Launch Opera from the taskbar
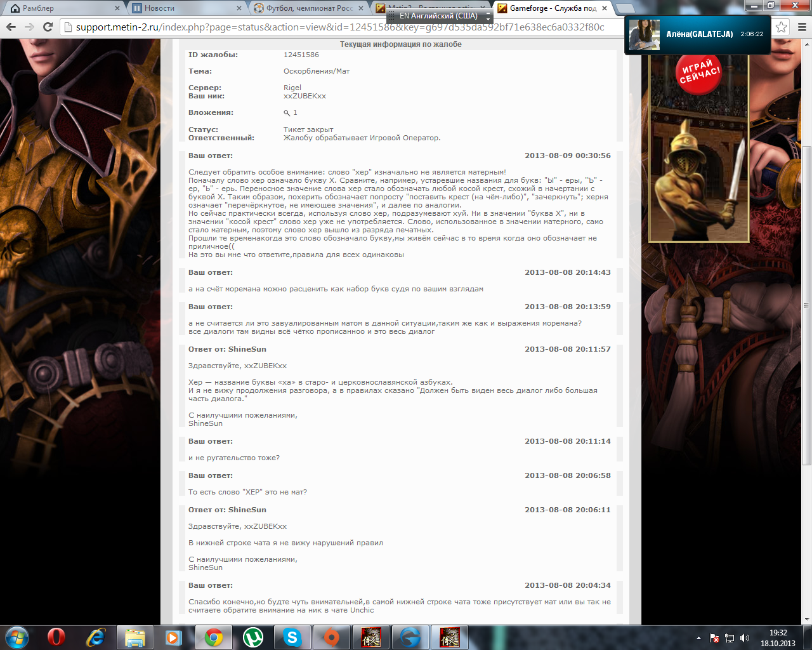The height and width of the screenshot is (650, 812). click(x=56, y=637)
